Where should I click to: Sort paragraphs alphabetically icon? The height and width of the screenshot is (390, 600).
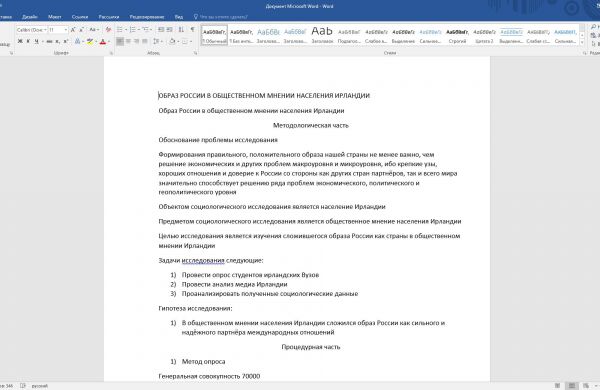click(x=181, y=29)
